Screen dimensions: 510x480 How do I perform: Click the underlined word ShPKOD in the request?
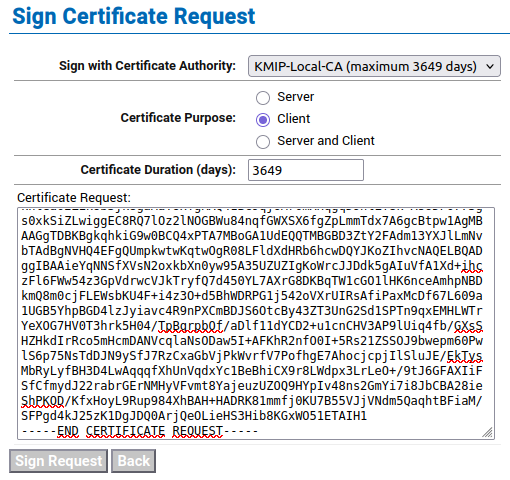point(43,401)
